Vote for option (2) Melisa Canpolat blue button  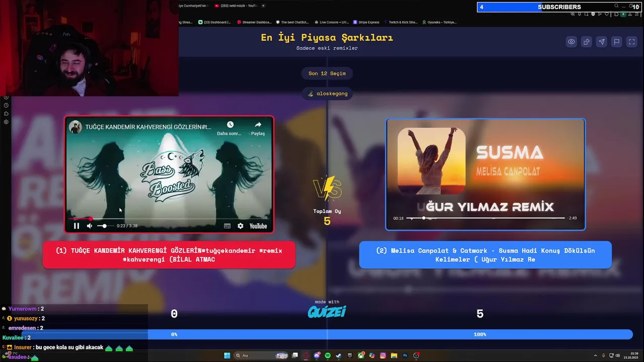(x=486, y=255)
